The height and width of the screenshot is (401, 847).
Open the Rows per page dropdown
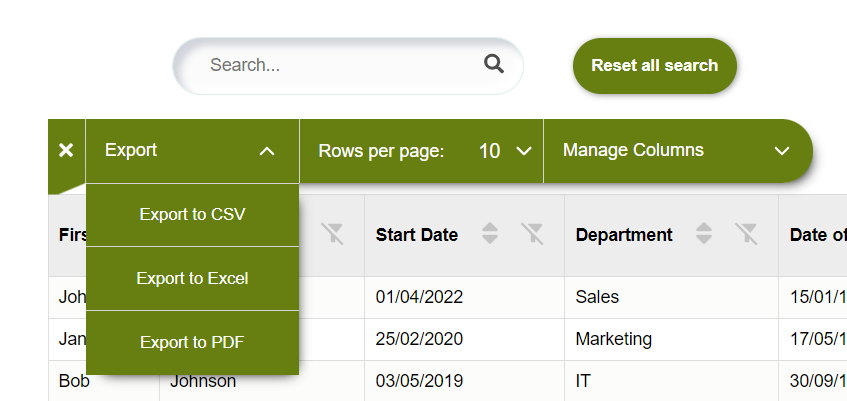tap(421, 151)
